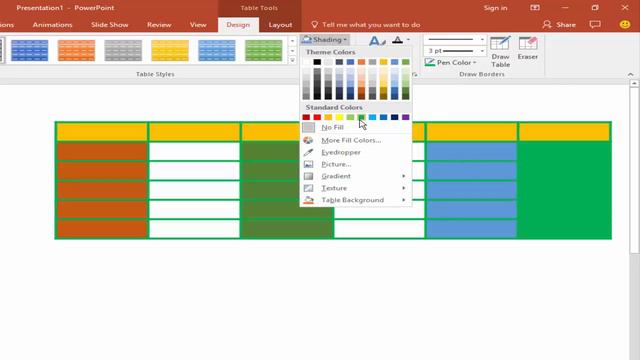Pick the orange theme color swatch
The width and height of the screenshot is (640, 360).
click(x=361, y=62)
